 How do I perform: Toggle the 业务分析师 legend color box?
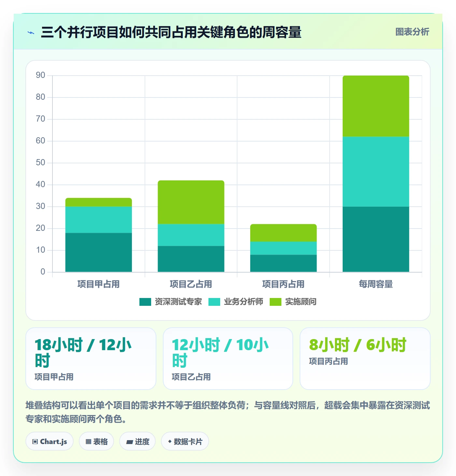(x=214, y=302)
